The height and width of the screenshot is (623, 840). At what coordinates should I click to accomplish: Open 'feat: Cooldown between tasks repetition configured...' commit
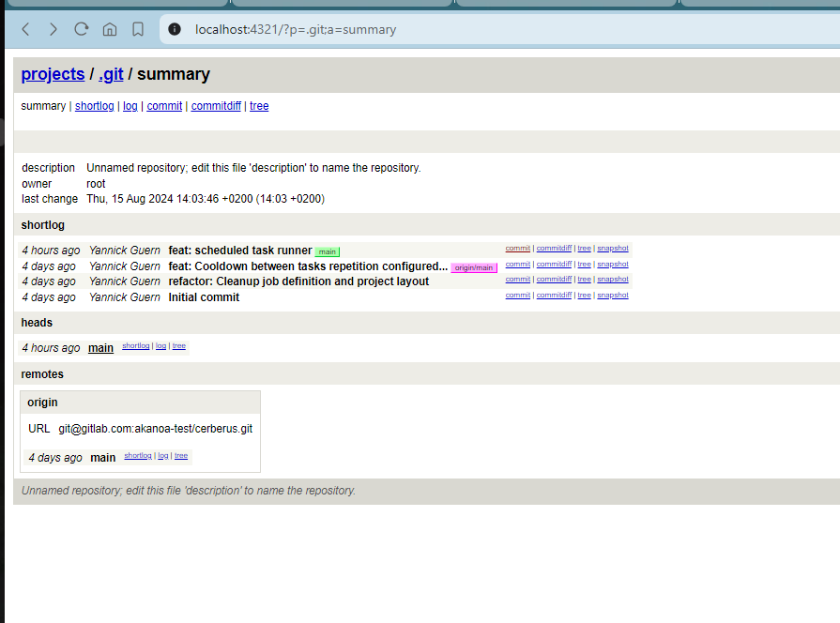(308, 266)
